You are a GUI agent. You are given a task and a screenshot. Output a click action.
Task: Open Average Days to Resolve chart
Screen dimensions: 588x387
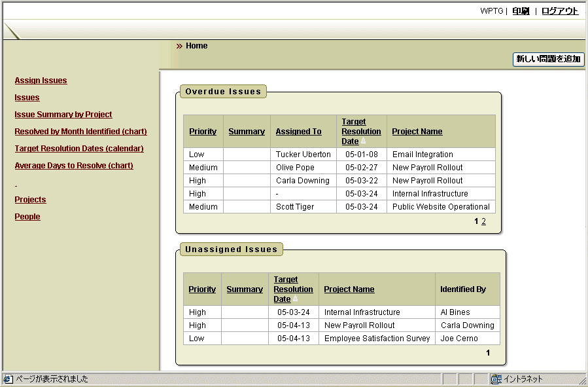click(x=74, y=166)
